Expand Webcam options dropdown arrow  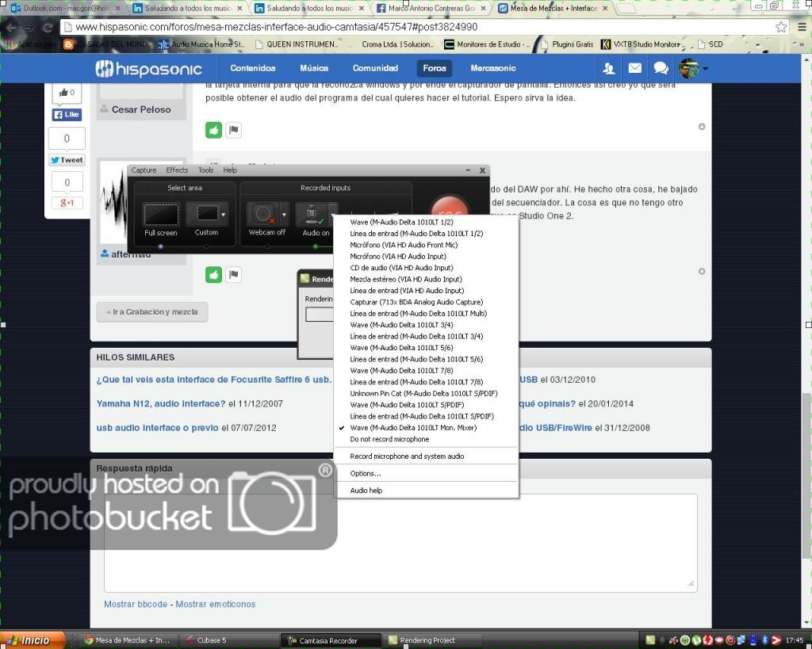click(x=284, y=214)
